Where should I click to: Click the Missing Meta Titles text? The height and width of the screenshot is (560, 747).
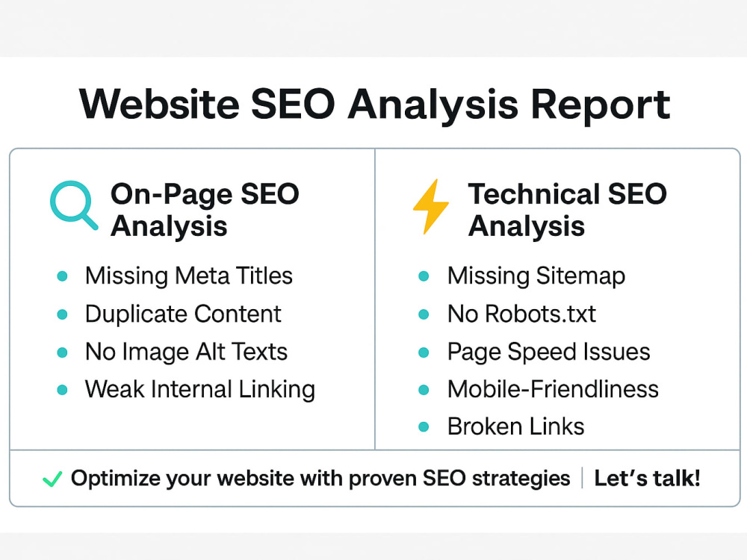[189, 276]
